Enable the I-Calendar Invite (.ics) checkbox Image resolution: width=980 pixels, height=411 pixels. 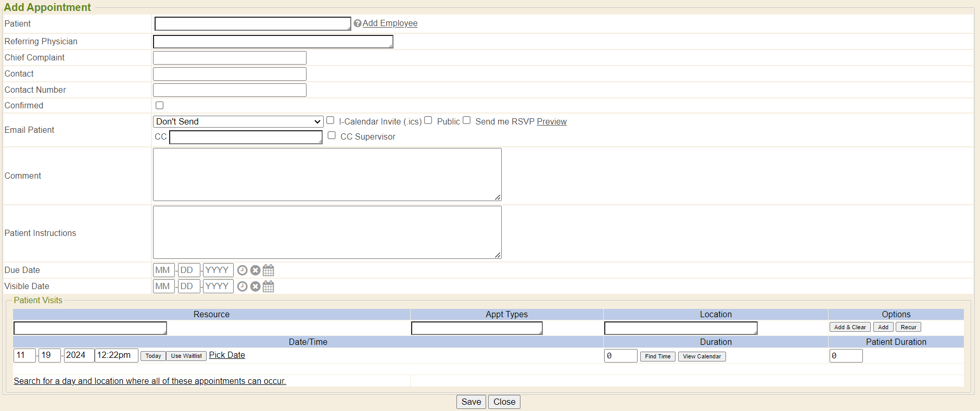click(x=330, y=120)
